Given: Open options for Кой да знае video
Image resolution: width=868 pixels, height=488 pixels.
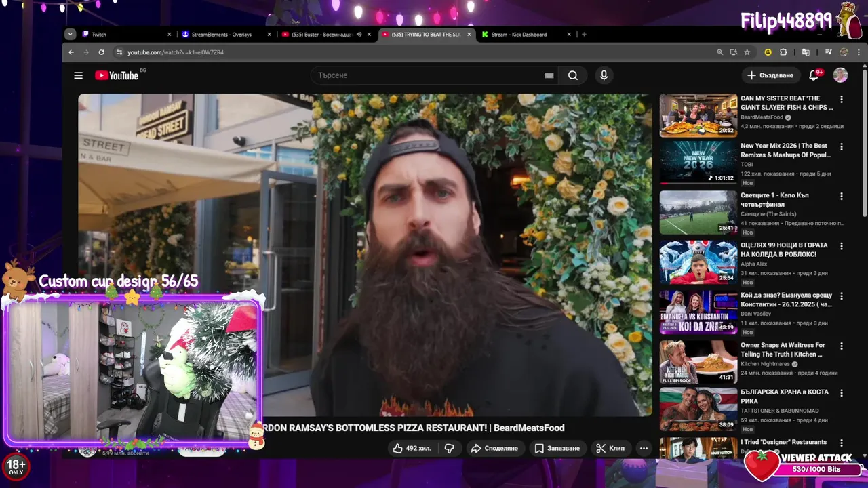Looking at the screenshot, I should click(x=842, y=296).
